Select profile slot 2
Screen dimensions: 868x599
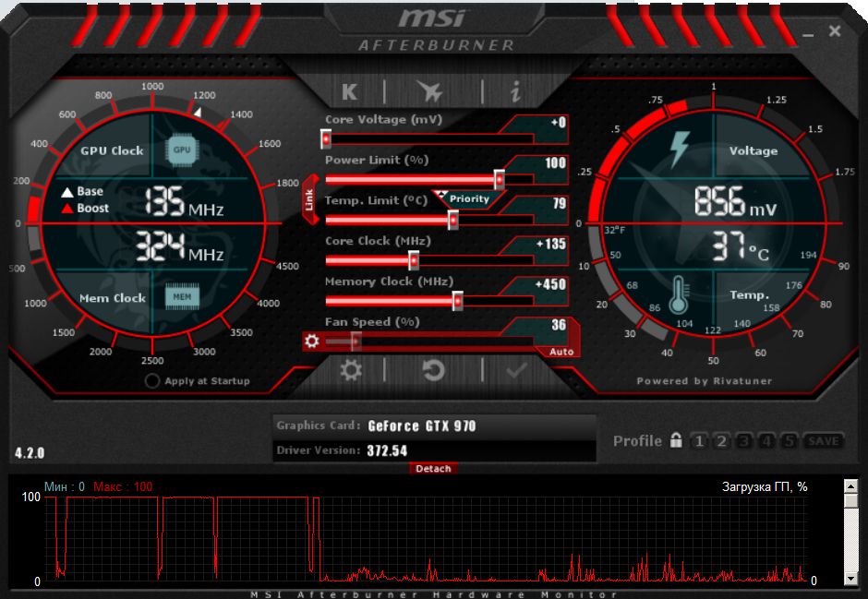[721, 441]
